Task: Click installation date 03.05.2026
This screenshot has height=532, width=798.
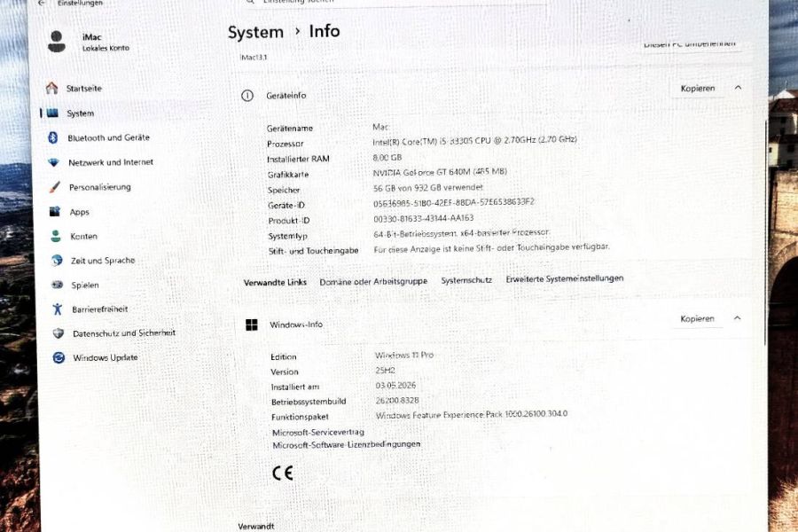Action: [x=395, y=386]
